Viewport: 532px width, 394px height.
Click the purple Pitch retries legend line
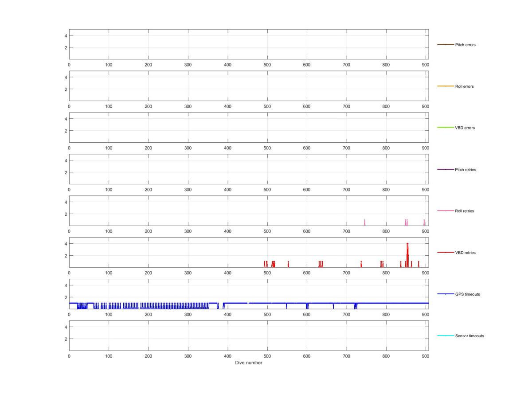(x=446, y=169)
